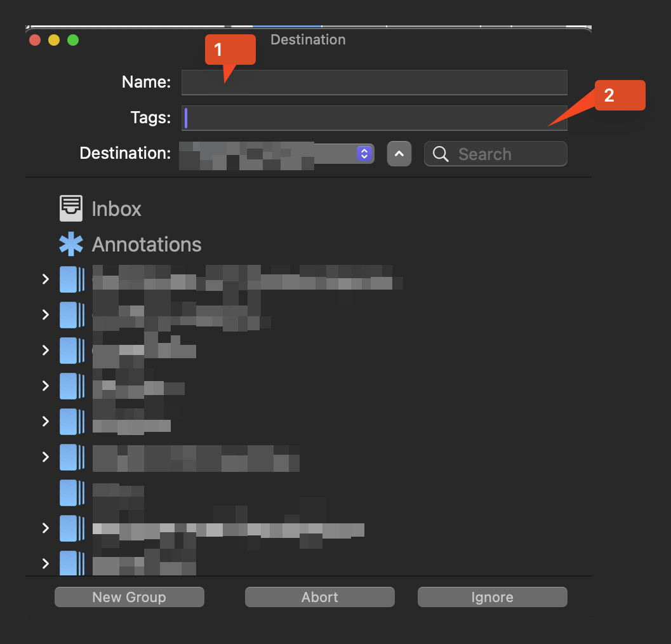Open the Destination popup menu
Image resolution: width=671 pixels, height=644 pixels.
pyautogui.click(x=363, y=154)
